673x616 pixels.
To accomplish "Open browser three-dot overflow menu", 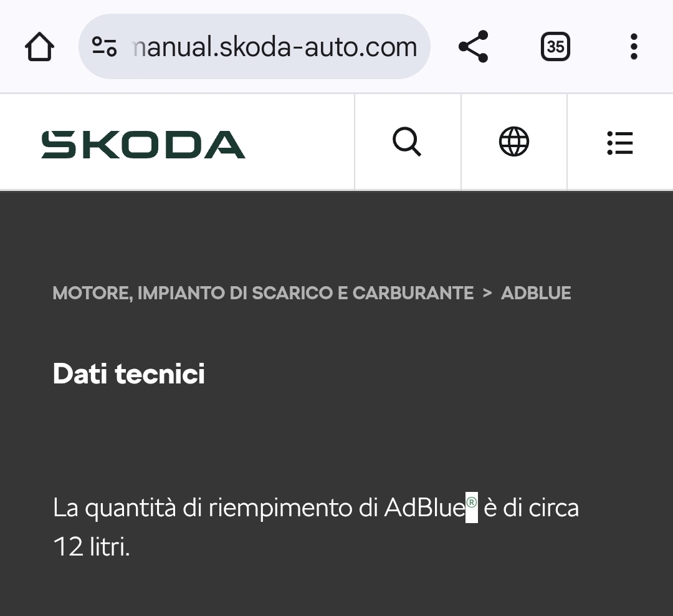I will click(x=634, y=46).
